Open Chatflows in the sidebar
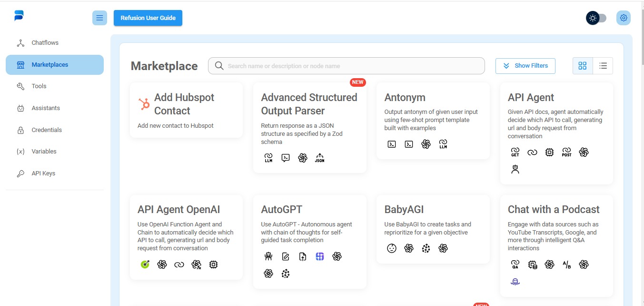Image resolution: width=644 pixels, height=306 pixels. pyautogui.click(x=45, y=43)
